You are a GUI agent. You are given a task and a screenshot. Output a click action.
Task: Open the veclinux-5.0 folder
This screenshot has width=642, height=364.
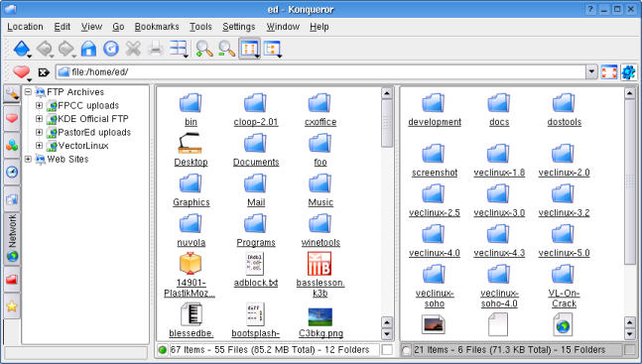[x=564, y=242]
